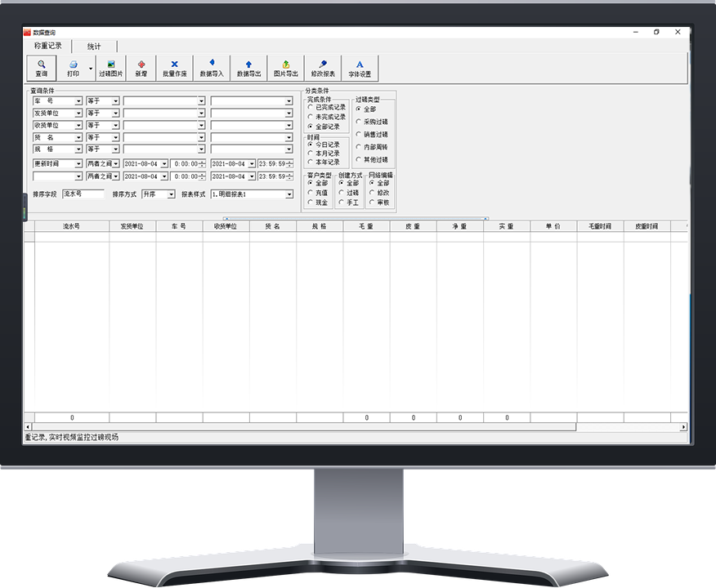Select the 称重记录 tab

pos(48,46)
